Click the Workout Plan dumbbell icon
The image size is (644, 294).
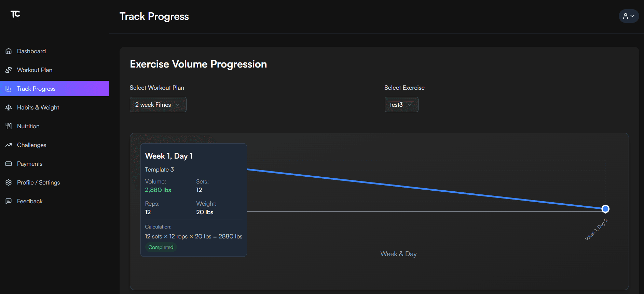pos(9,70)
